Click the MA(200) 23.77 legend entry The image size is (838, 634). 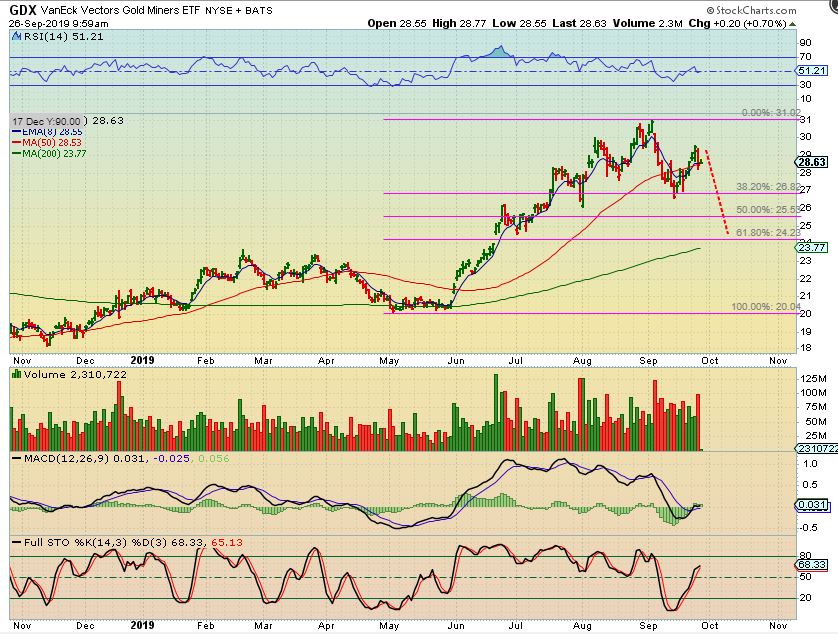click(49, 153)
